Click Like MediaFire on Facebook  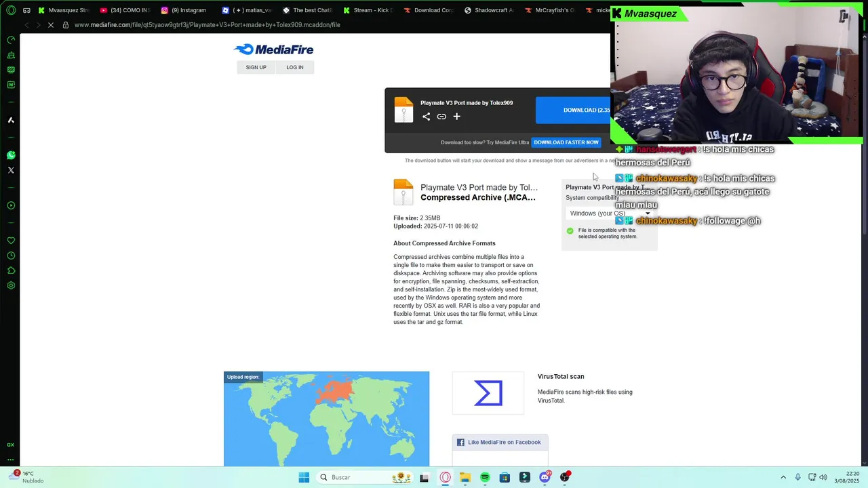(500, 443)
